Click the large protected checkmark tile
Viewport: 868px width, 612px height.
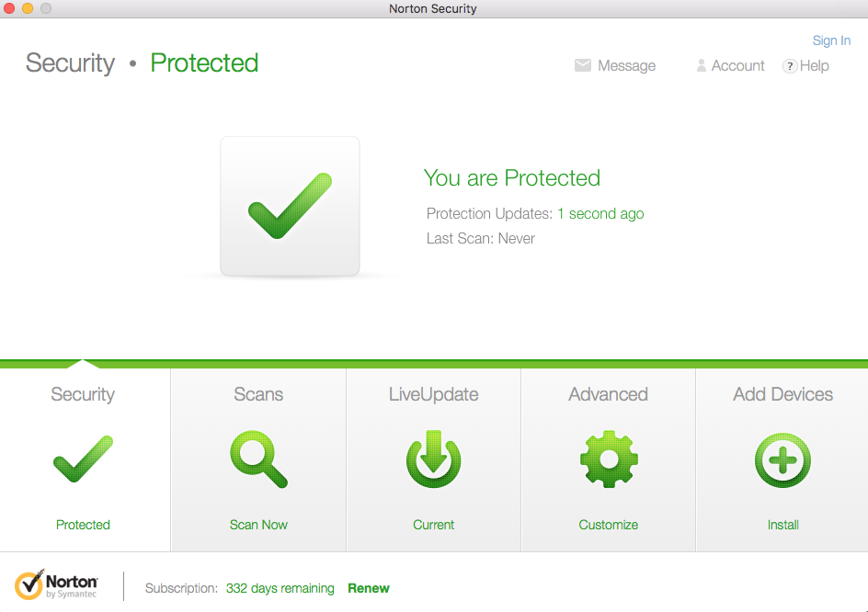click(290, 207)
